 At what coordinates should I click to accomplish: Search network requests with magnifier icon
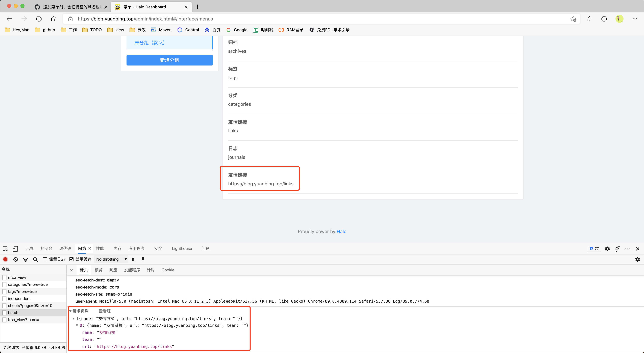pyautogui.click(x=35, y=259)
